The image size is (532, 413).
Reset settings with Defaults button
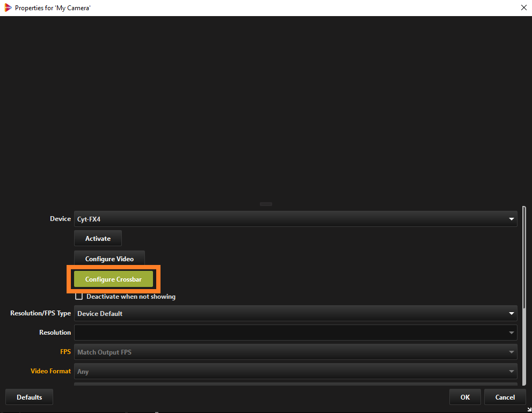coord(29,397)
